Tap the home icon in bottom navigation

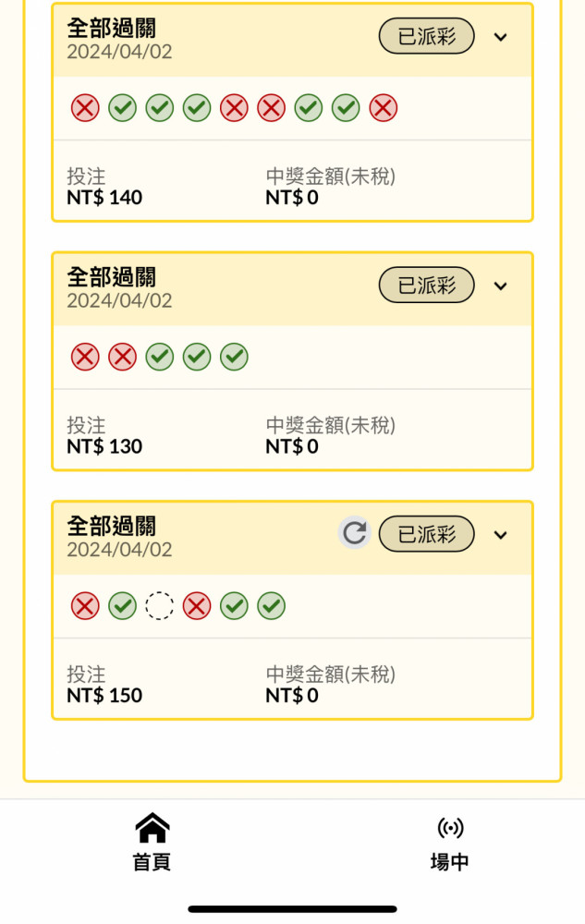(x=152, y=828)
